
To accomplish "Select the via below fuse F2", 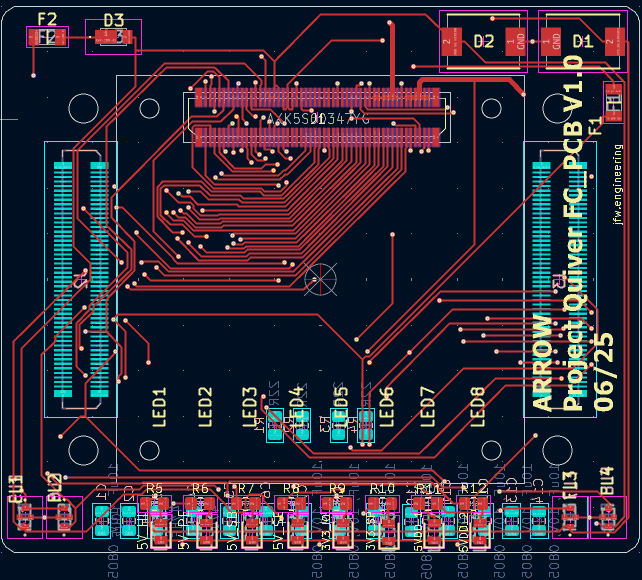I will point(33,75).
